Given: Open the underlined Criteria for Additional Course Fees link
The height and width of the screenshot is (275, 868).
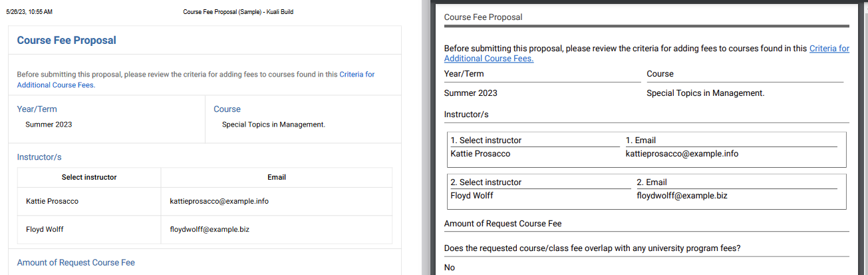Looking at the screenshot, I should pos(829,49).
